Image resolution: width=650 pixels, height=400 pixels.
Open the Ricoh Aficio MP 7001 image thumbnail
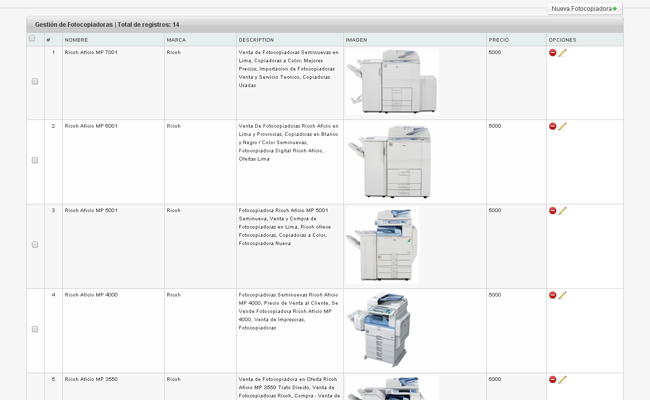coord(392,81)
